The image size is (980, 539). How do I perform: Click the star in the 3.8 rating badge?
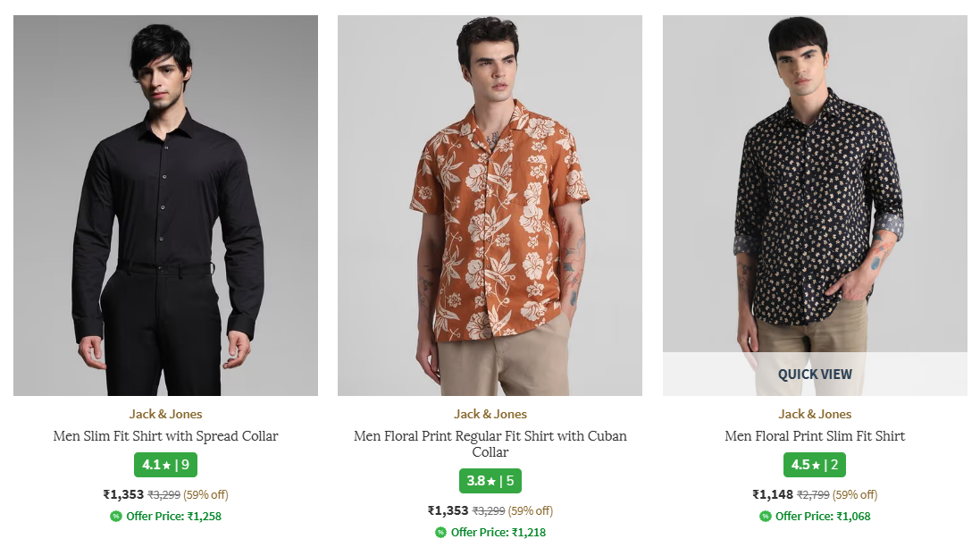pyautogui.click(x=491, y=481)
